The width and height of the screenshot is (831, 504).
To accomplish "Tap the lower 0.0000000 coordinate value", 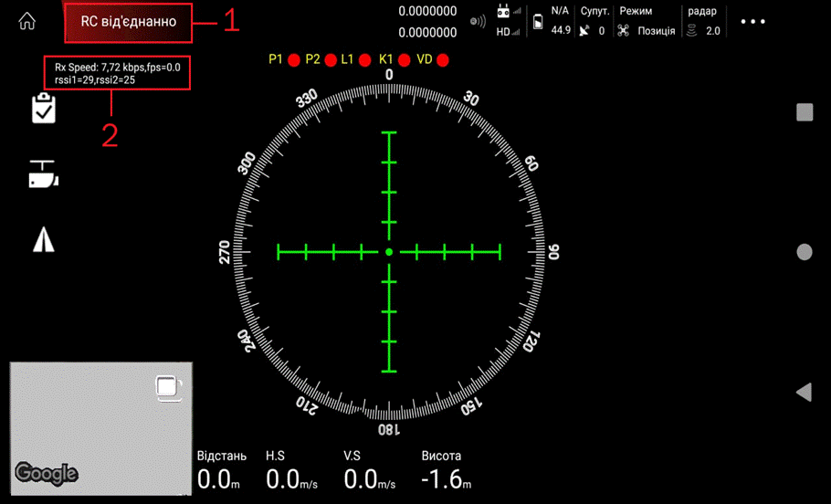I will pos(427,32).
